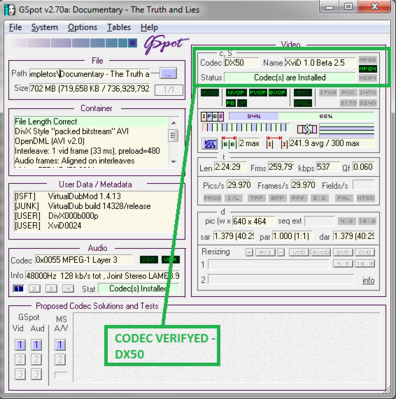Select the [ISFT] VirtualDubMod 1.4.13 row
Viewport: 396px width, 399px height.
(x=97, y=196)
